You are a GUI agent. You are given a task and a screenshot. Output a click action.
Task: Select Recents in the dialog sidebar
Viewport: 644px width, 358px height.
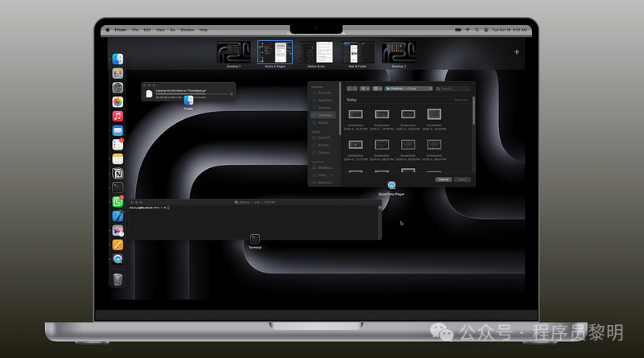pos(324,93)
